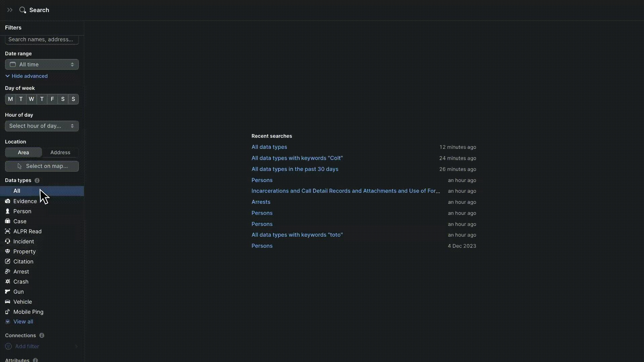
Task: Select Arrest data type
Action: point(42,271)
